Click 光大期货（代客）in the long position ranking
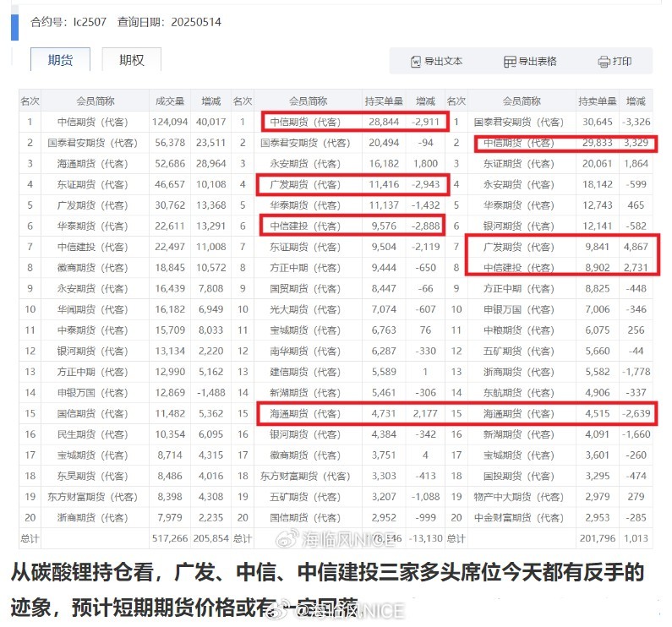672x627 pixels. point(305,309)
